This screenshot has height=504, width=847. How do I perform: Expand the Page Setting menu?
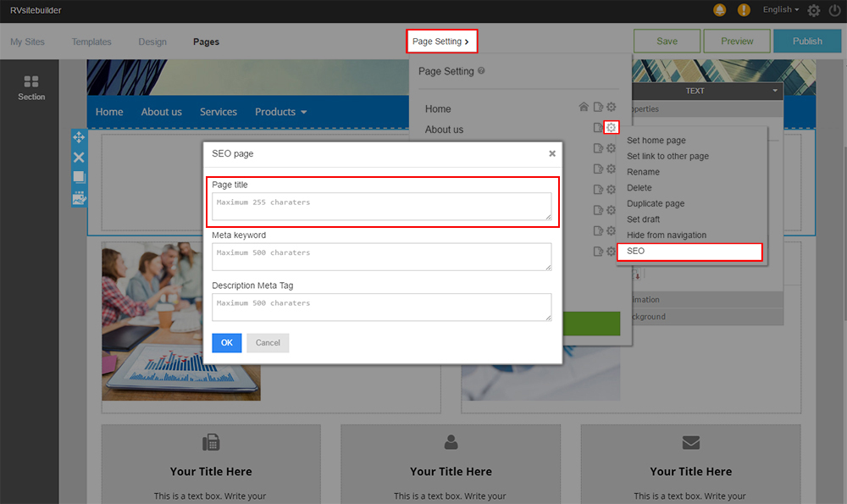pyautogui.click(x=440, y=42)
